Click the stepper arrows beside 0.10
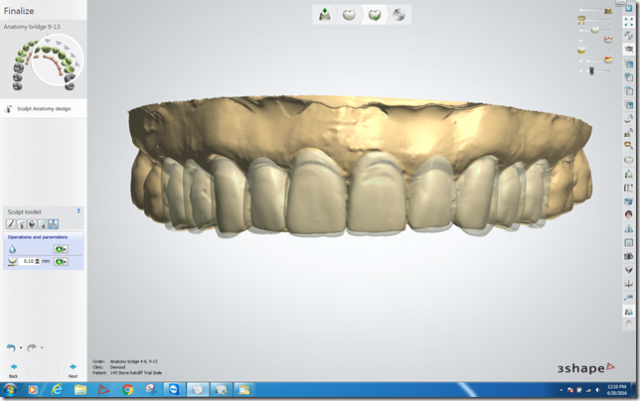 point(38,261)
